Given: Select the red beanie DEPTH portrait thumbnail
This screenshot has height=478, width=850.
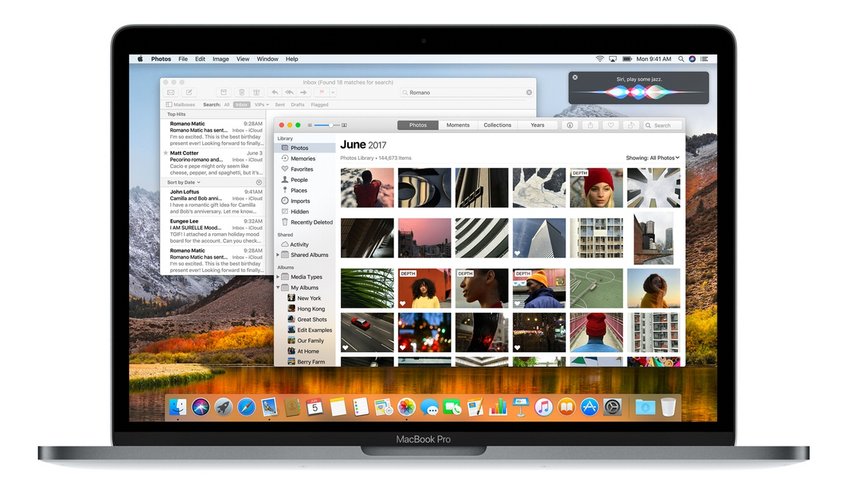Looking at the screenshot, I should 596,188.
